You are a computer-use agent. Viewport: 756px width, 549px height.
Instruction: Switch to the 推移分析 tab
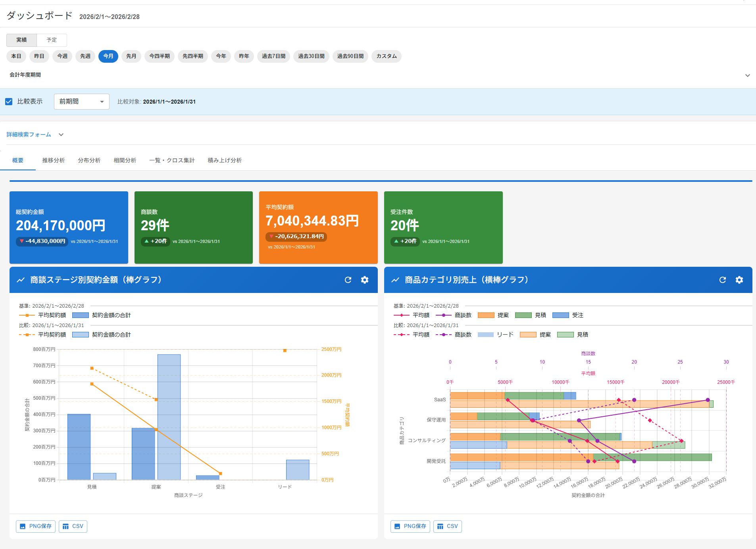(54, 160)
